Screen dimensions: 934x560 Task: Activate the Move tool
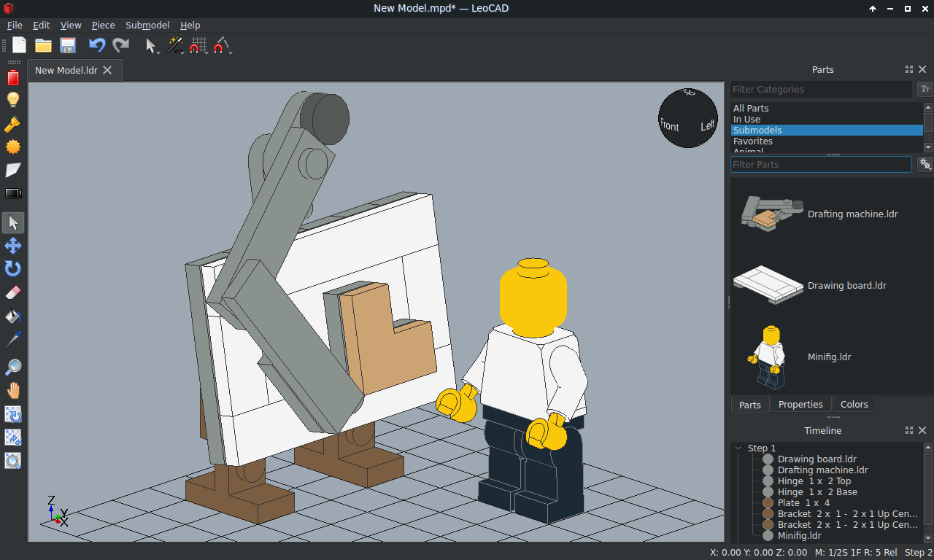coord(13,246)
